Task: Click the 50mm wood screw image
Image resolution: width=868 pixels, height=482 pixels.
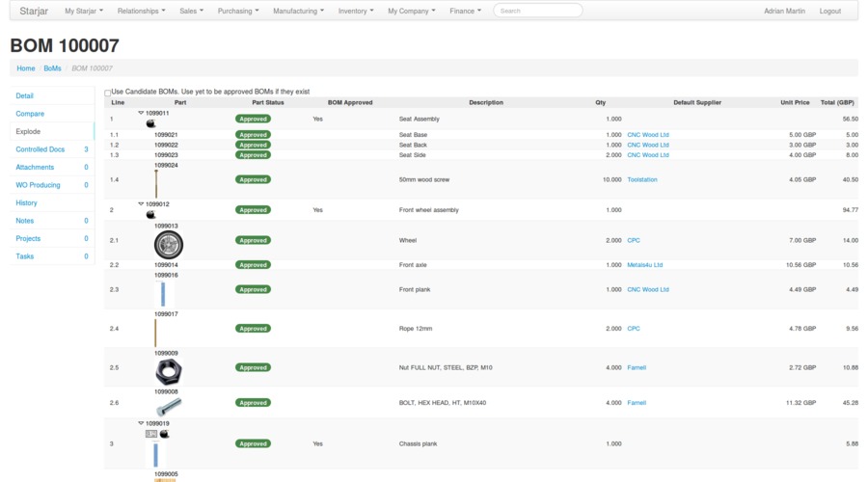Action: click(156, 183)
